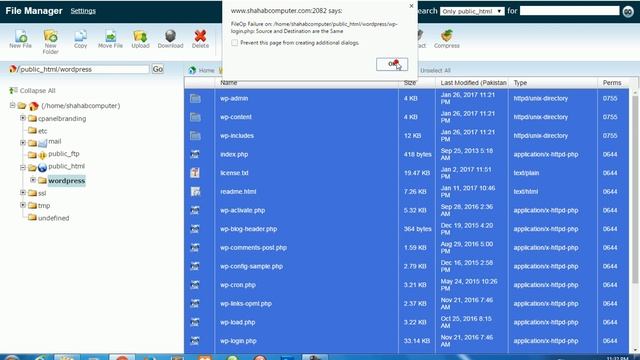Click the 'readme.html' file name
The image size is (640, 360).
(238, 191)
